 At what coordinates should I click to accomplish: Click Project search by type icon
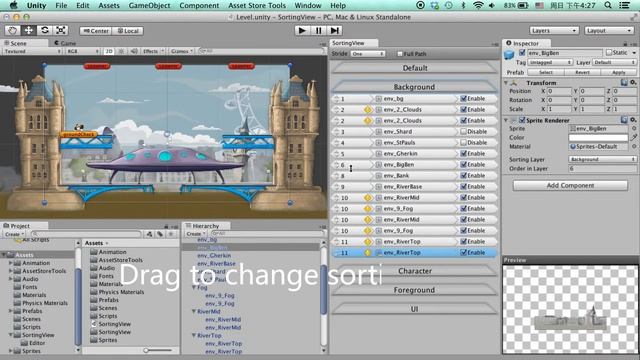point(149,234)
